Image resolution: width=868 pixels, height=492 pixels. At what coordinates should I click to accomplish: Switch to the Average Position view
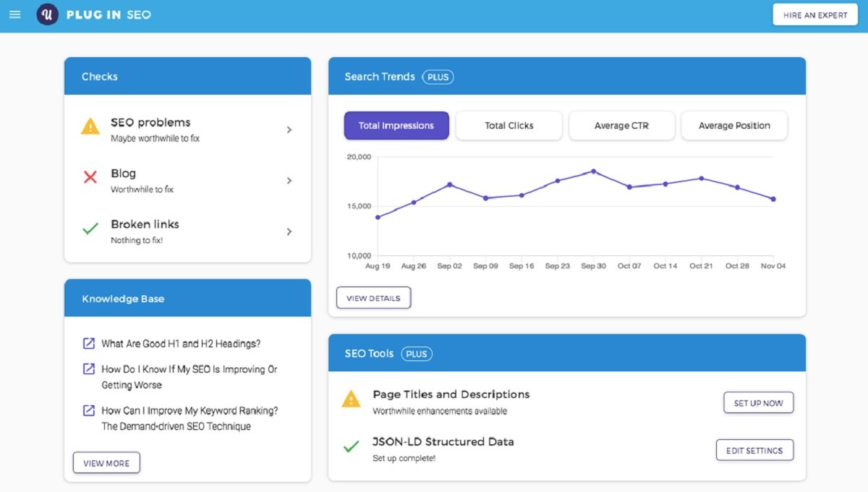[x=734, y=125]
